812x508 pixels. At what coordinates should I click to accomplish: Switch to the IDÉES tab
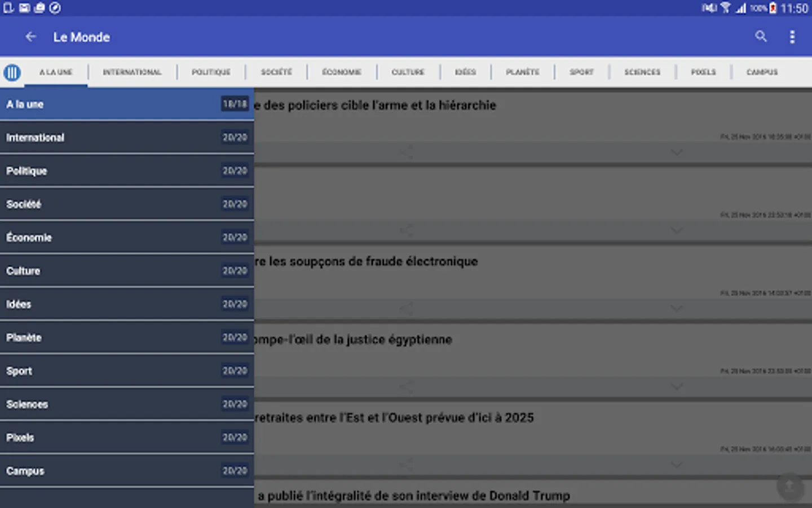(x=465, y=72)
